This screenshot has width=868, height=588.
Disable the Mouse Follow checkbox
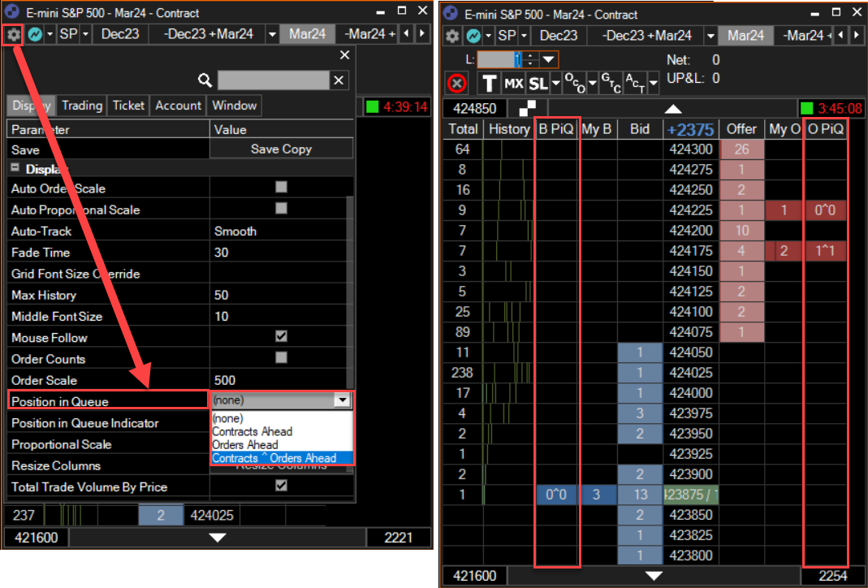pyautogui.click(x=280, y=338)
